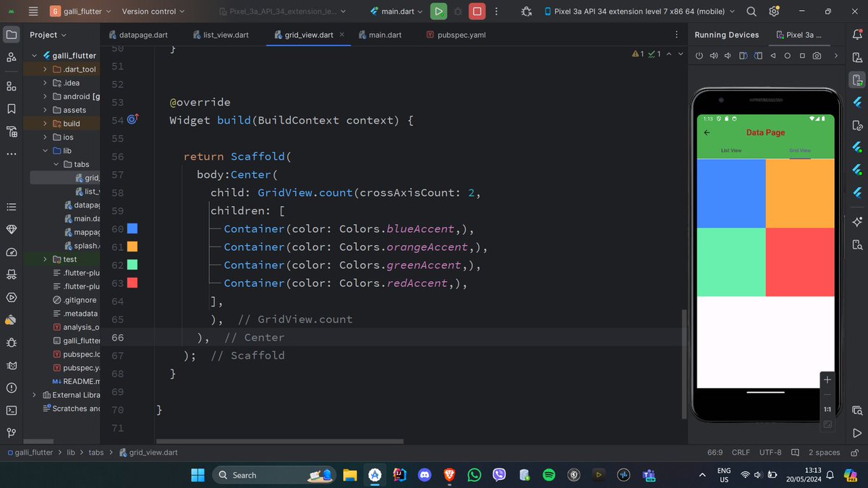Open Windows Start menu on taskbar
Screen dimensions: 868x488
[x=197, y=475]
